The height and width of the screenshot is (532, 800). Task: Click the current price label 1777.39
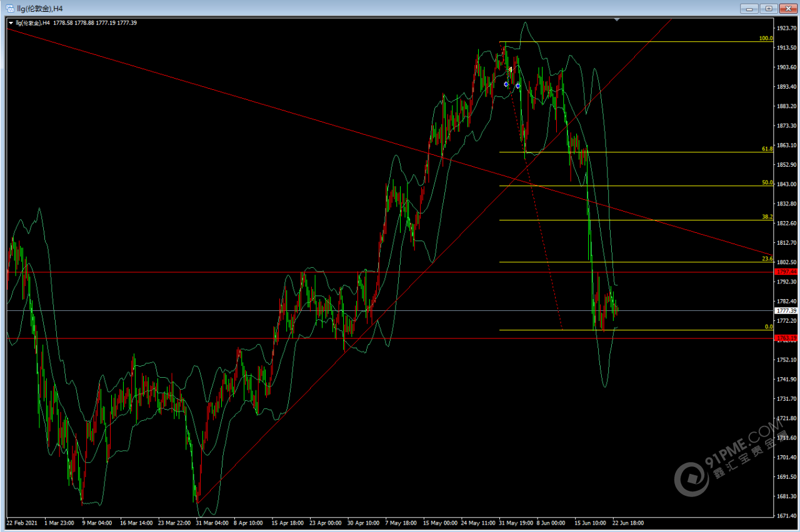pos(786,310)
